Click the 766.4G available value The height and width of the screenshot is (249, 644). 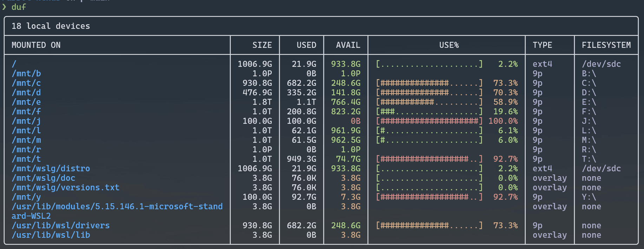(346, 102)
